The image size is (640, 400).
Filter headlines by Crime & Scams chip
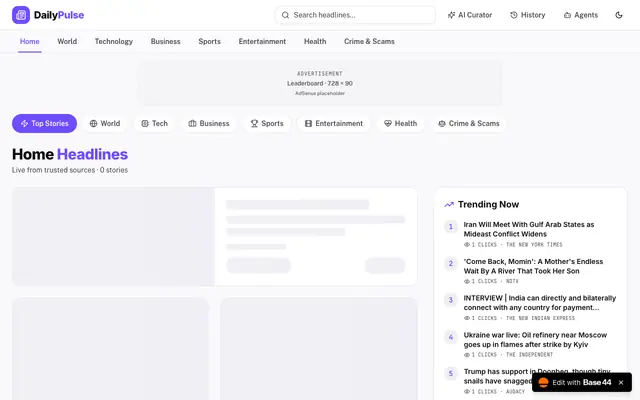pyautogui.click(x=469, y=124)
